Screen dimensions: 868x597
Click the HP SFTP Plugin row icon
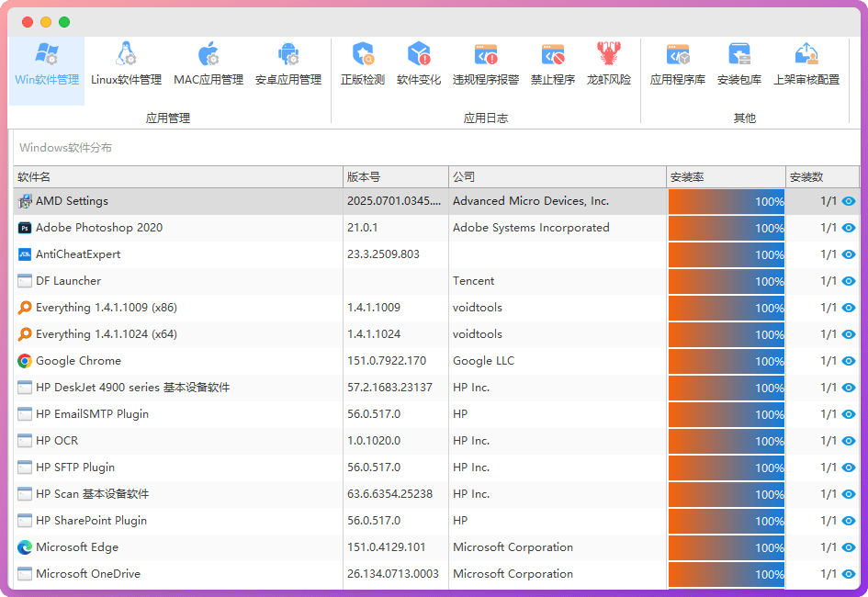pyautogui.click(x=25, y=467)
